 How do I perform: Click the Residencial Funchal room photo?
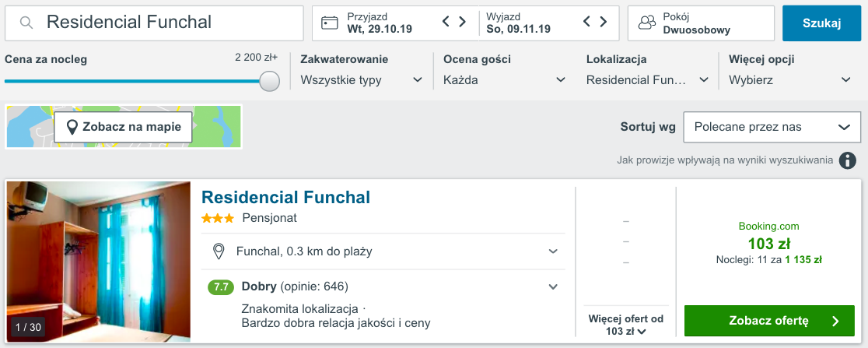coord(99,261)
